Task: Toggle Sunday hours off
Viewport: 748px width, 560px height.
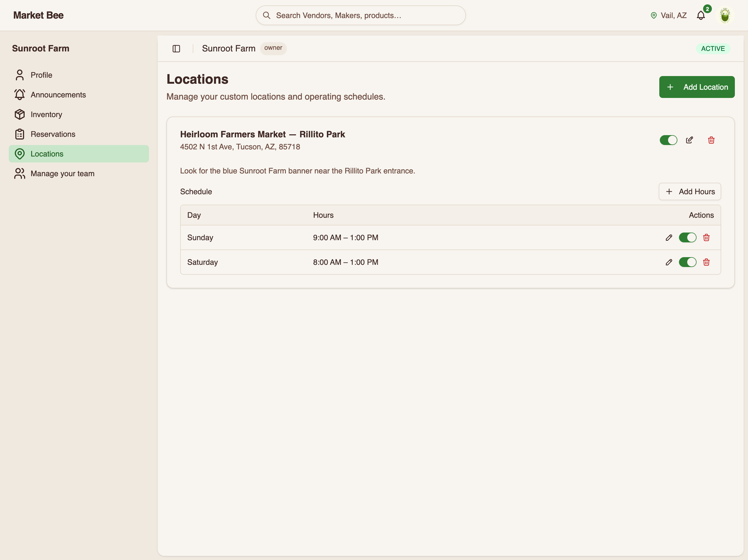Action: 687,237
